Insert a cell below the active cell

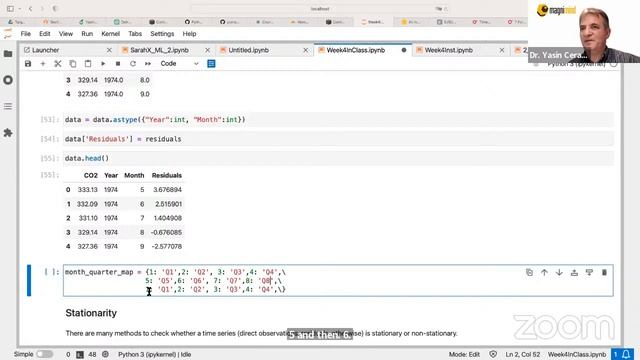589,273
